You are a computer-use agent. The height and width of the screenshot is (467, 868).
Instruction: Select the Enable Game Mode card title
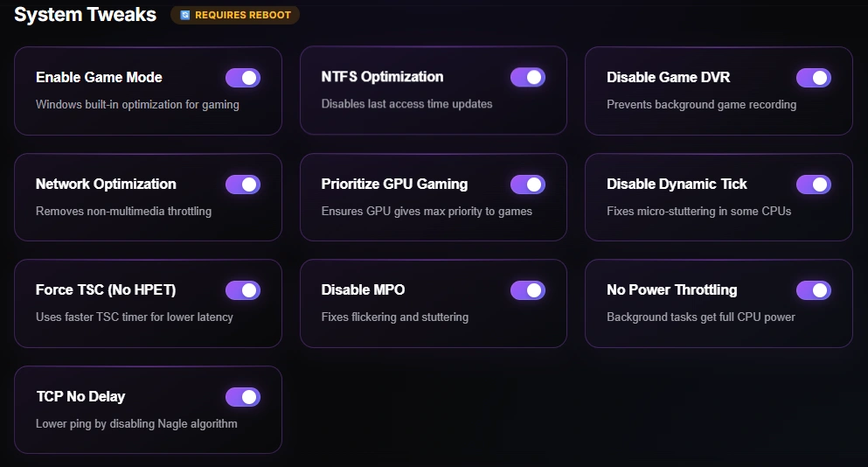click(99, 77)
